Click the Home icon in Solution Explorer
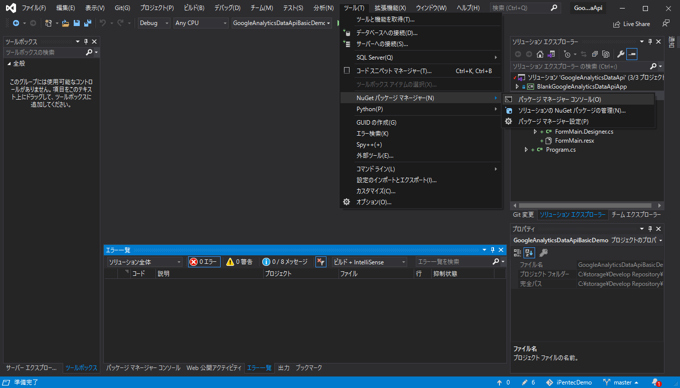Screen dimensions: 680x388 [540, 54]
